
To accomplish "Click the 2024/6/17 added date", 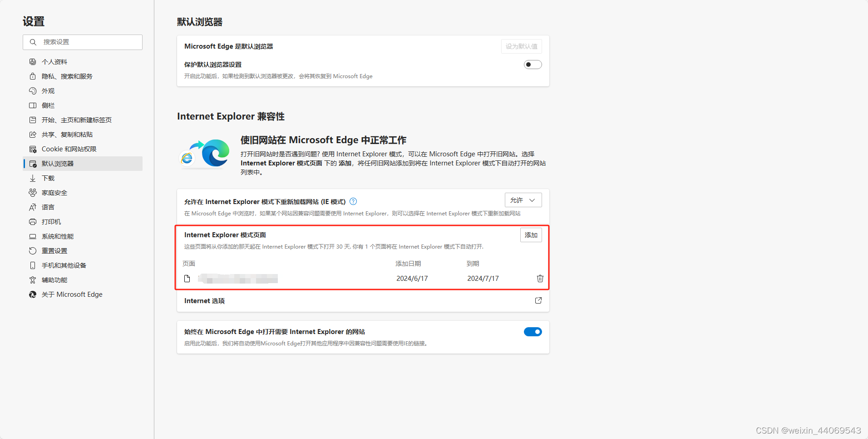I will point(412,279).
